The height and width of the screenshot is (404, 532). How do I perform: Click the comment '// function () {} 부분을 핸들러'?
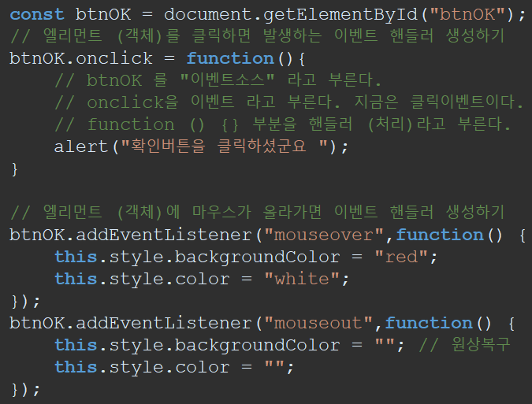[x=283, y=124]
